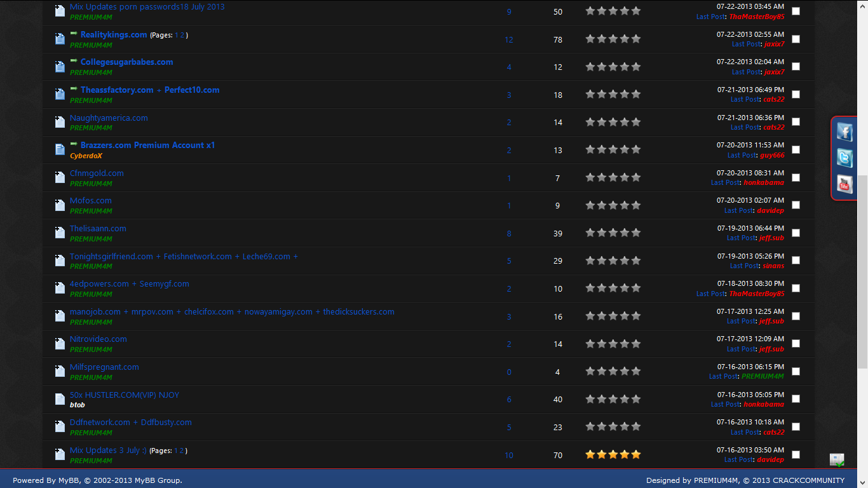Click thread document icon in Collegesugarbabes.com row
The image size is (868, 488).
60,67
